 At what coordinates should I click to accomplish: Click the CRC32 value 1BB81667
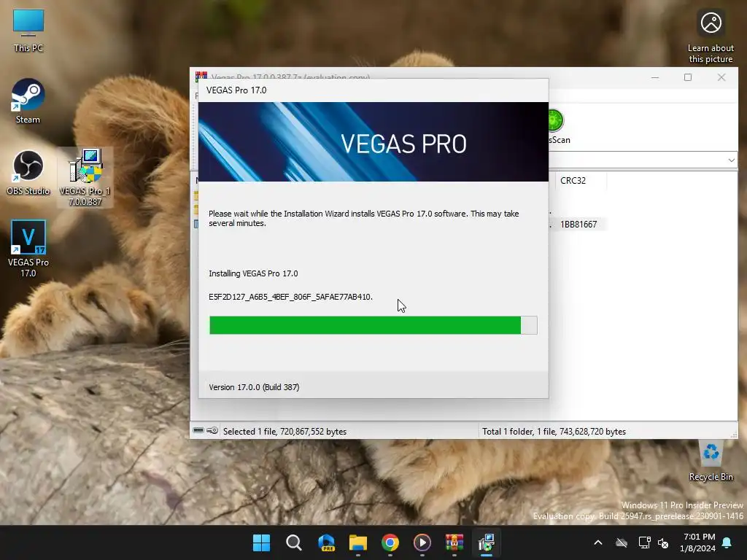point(578,225)
